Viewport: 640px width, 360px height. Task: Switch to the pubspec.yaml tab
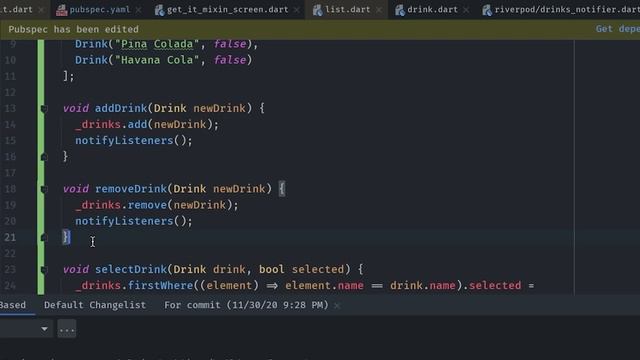[x=100, y=9]
